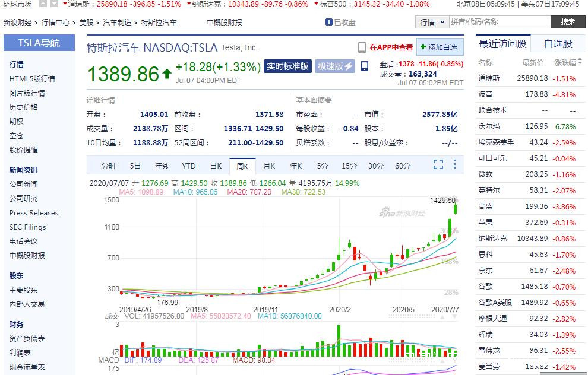Select the 5日 chart tab
Screen dimensions: 588x375
click(x=135, y=166)
